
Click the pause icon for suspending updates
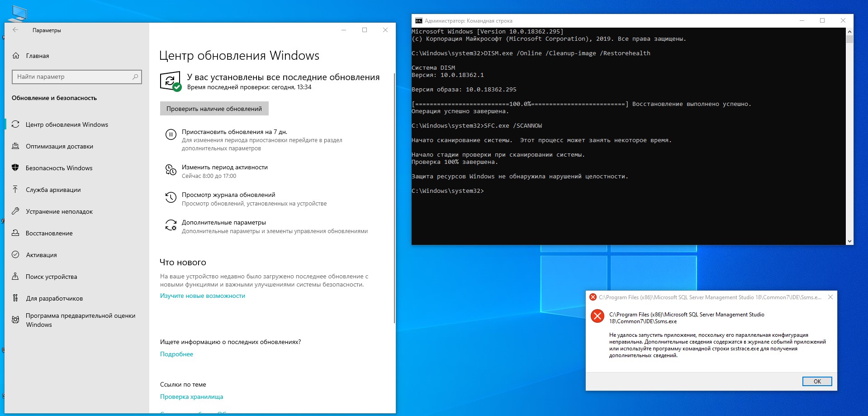coord(171,134)
